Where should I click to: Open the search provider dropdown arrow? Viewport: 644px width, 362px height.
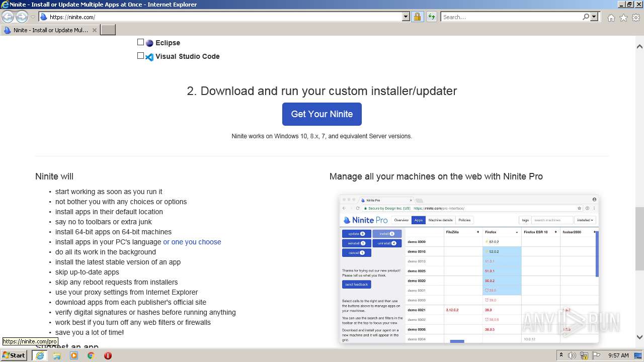(594, 17)
